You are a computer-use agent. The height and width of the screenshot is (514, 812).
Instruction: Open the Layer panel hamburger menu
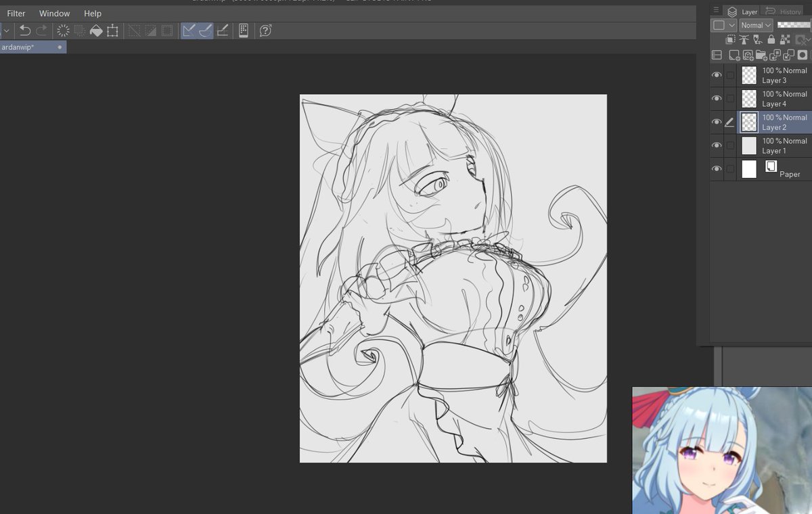tap(716, 9)
